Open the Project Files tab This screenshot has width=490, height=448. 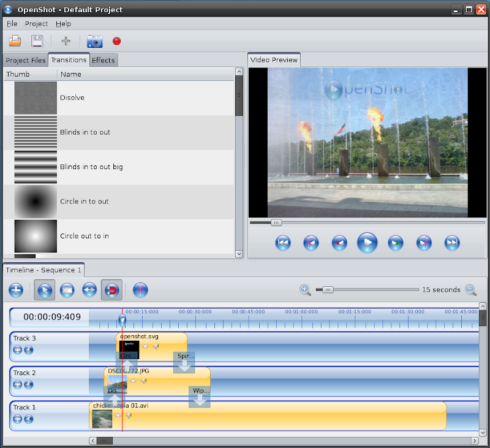pyautogui.click(x=25, y=60)
